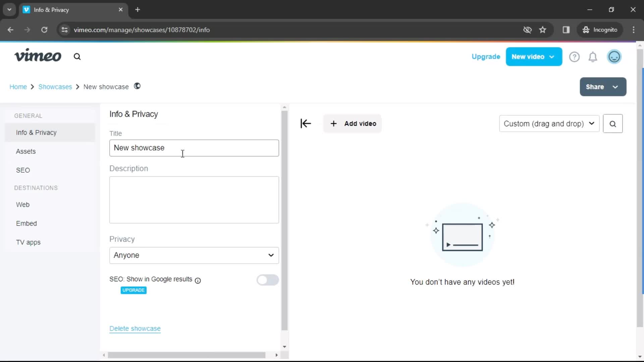Expand the Custom drag and drop sort dropdown

point(549,123)
